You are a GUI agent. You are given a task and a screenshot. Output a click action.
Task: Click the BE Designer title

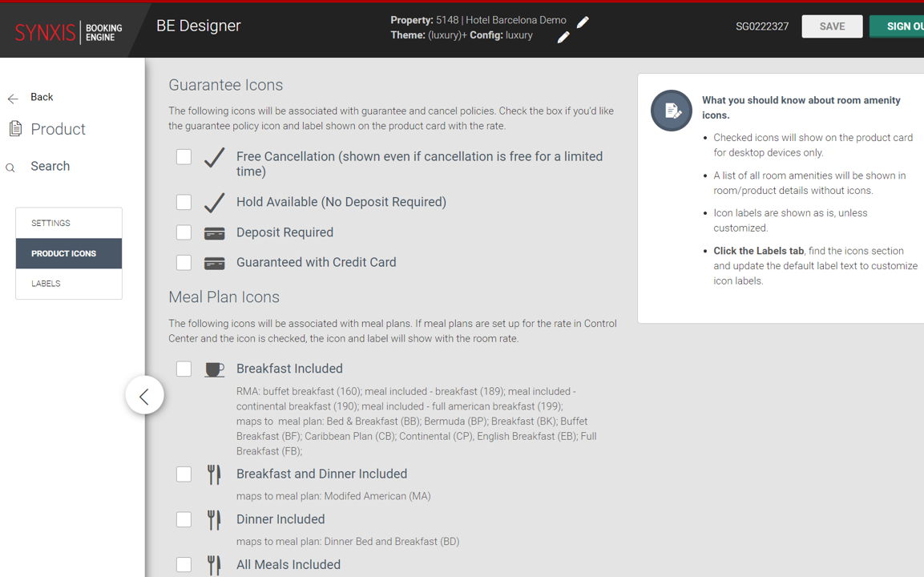[x=199, y=26]
